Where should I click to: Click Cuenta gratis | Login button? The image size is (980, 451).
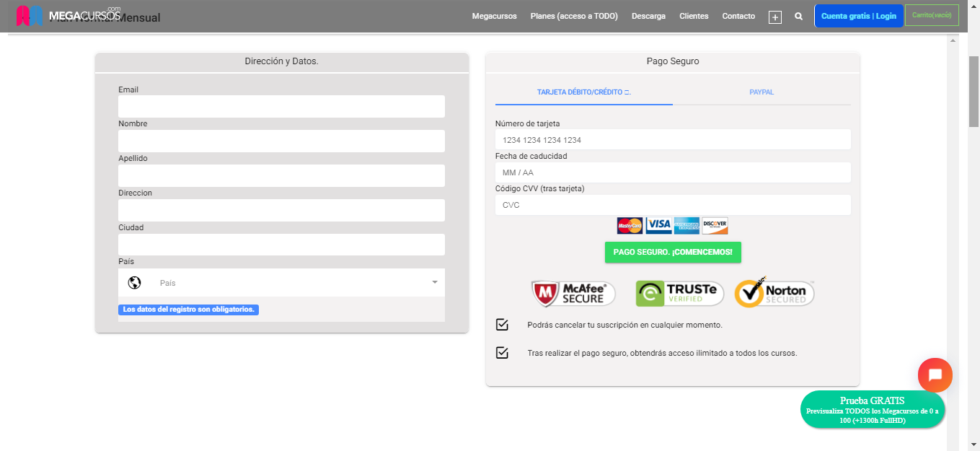[858, 16]
